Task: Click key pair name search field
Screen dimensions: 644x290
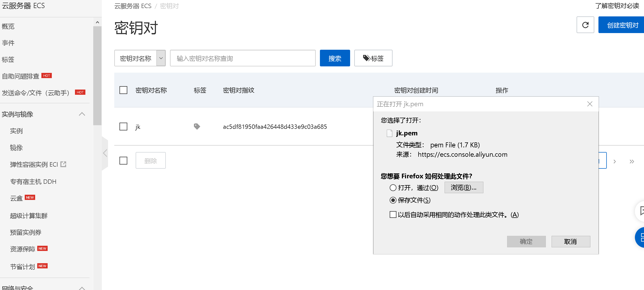Action: click(x=243, y=58)
